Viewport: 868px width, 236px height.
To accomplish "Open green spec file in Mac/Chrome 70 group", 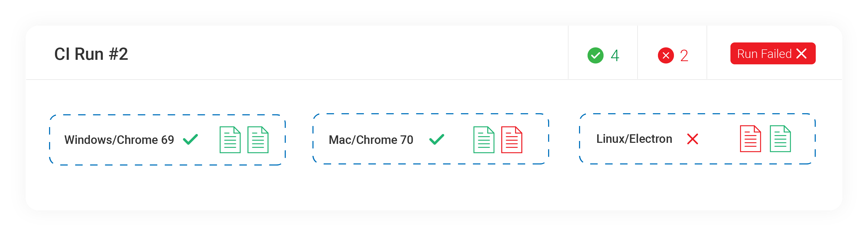I will pyautogui.click(x=484, y=140).
